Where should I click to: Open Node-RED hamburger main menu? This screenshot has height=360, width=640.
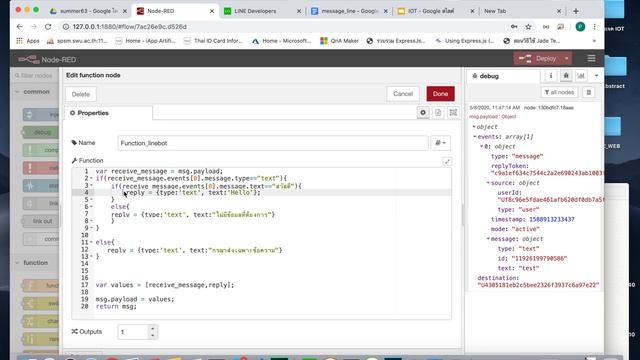click(x=591, y=59)
